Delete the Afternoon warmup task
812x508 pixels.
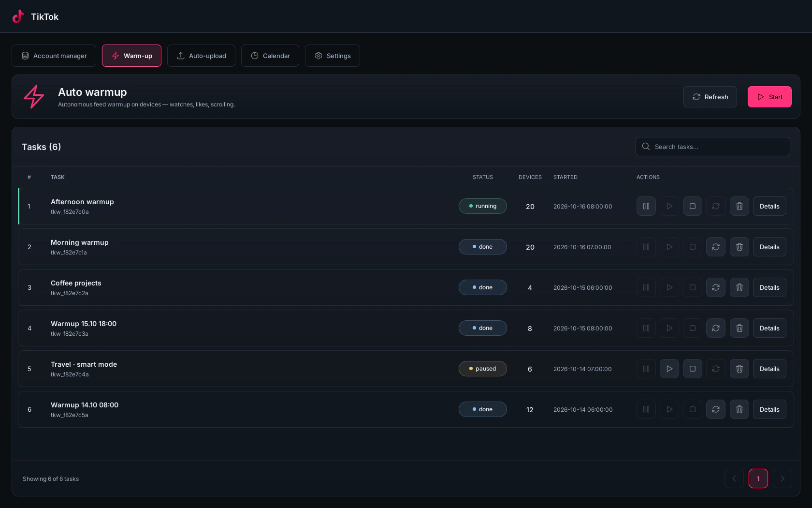pos(739,206)
